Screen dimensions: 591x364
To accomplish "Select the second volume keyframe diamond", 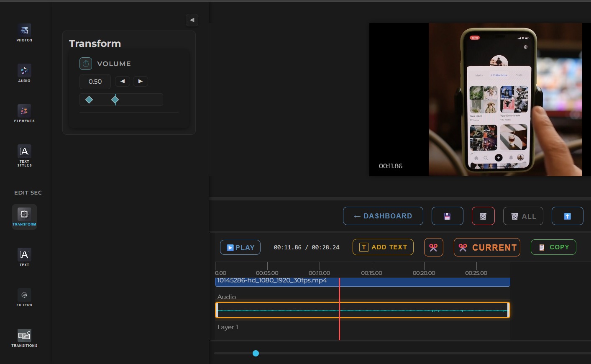I will 115,100.
